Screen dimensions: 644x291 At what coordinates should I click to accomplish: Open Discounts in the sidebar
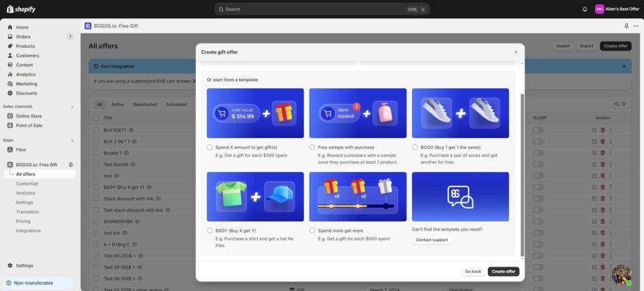pyautogui.click(x=26, y=93)
